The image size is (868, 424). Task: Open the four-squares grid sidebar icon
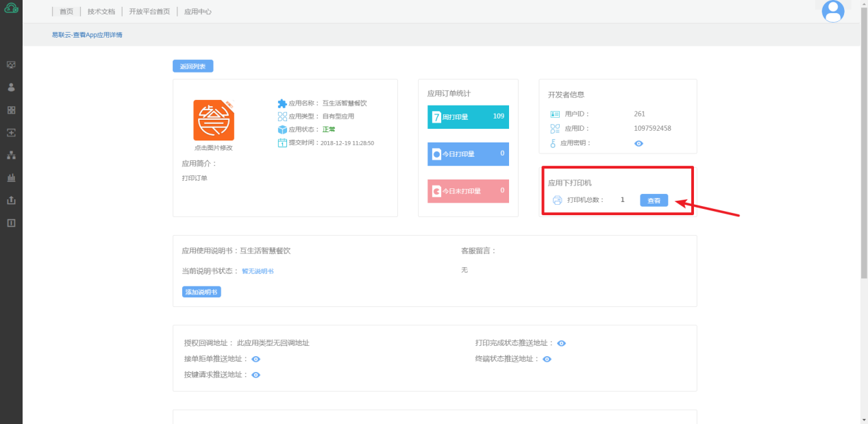coord(11,110)
